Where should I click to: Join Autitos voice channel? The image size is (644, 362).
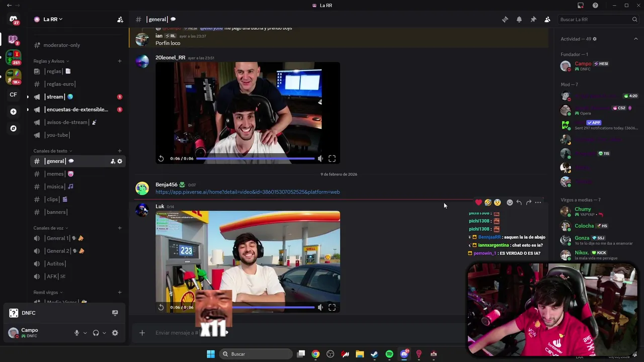77,263
